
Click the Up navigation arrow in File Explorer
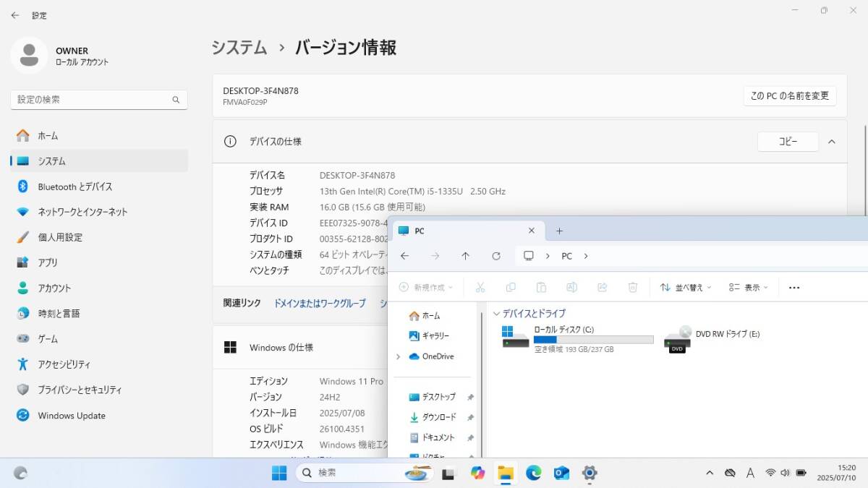[465, 256]
